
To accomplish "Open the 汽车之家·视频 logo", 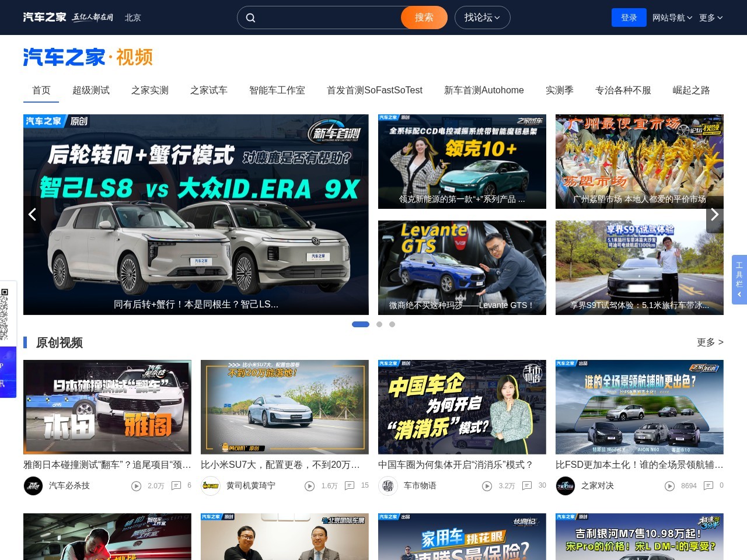I will point(88,57).
